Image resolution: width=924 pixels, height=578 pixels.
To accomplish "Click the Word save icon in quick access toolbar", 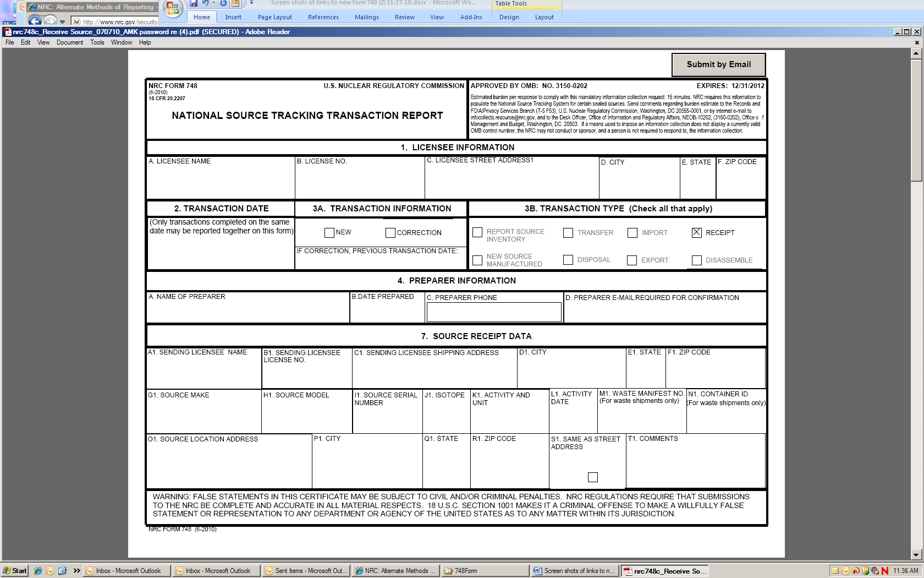I will 194,3.
